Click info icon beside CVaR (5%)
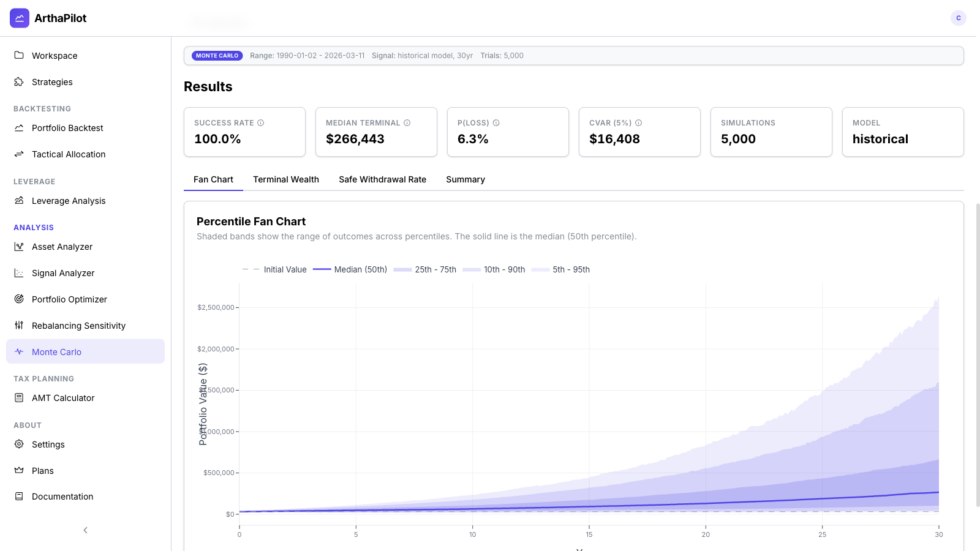 coord(638,123)
